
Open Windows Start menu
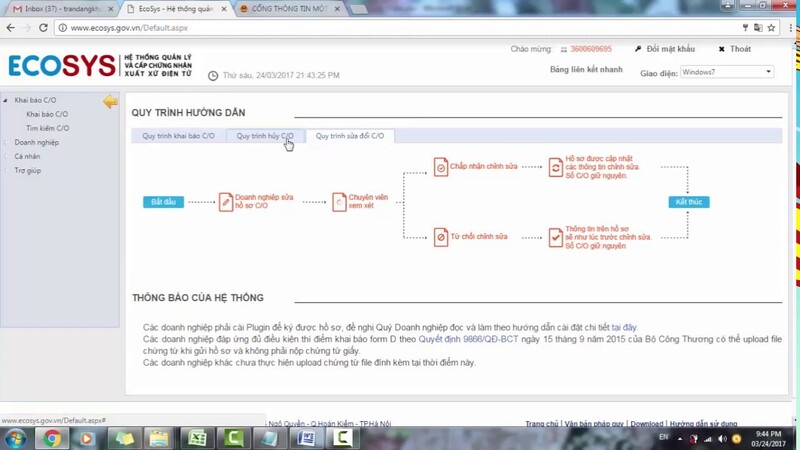[x=16, y=438]
